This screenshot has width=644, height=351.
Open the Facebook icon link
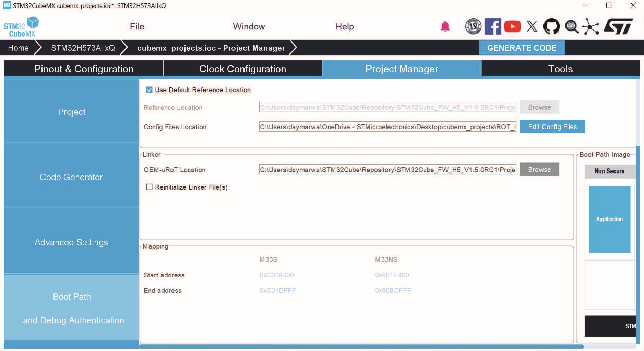pyautogui.click(x=493, y=26)
